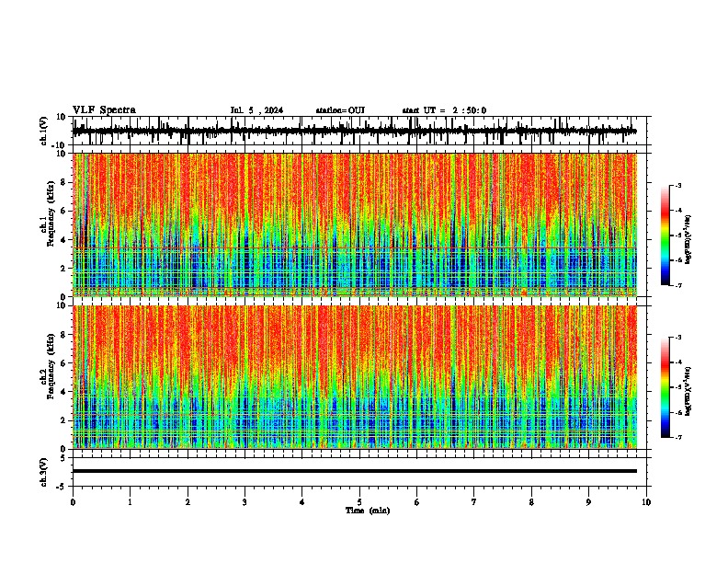Click time axis tick label "2"
728x563 pixels.
tap(188, 502)
